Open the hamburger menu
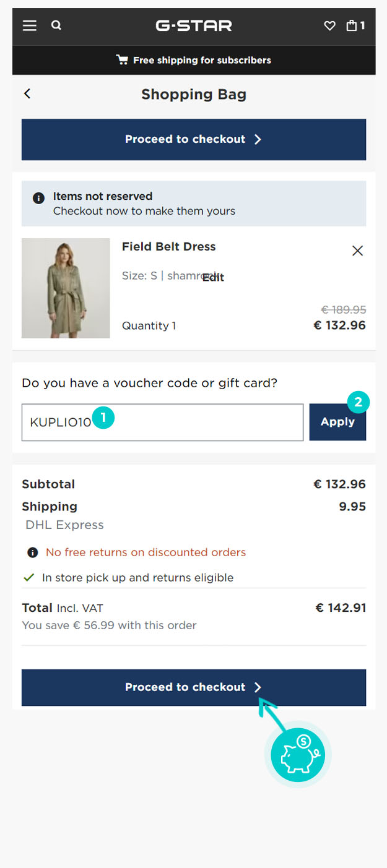 tap(30, 25)
